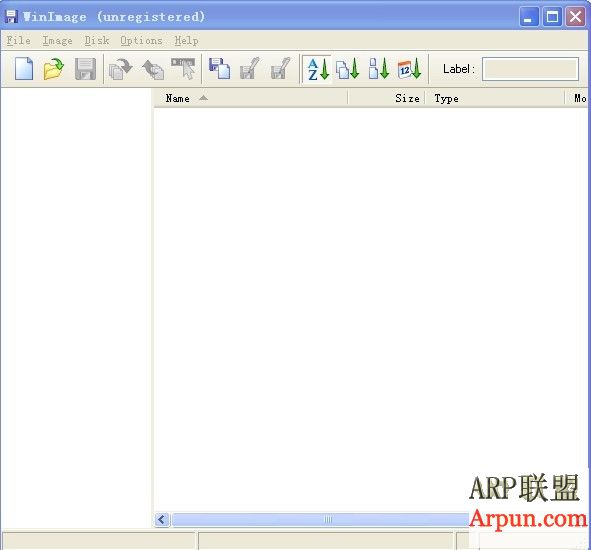Open the File menu
This screenshot has height=550, width=591.
pyautogui.click(x=18, y=40)
